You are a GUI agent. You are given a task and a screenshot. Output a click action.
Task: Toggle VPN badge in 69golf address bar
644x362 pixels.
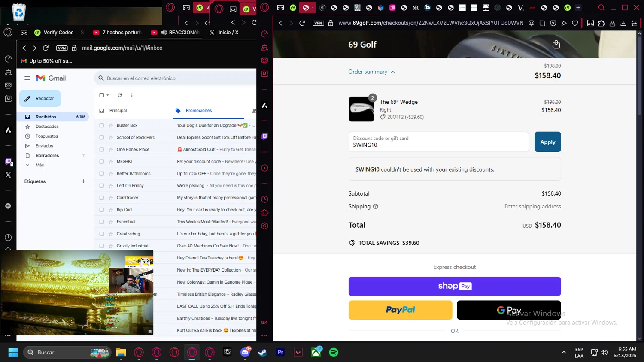click(x=318, y=23)
